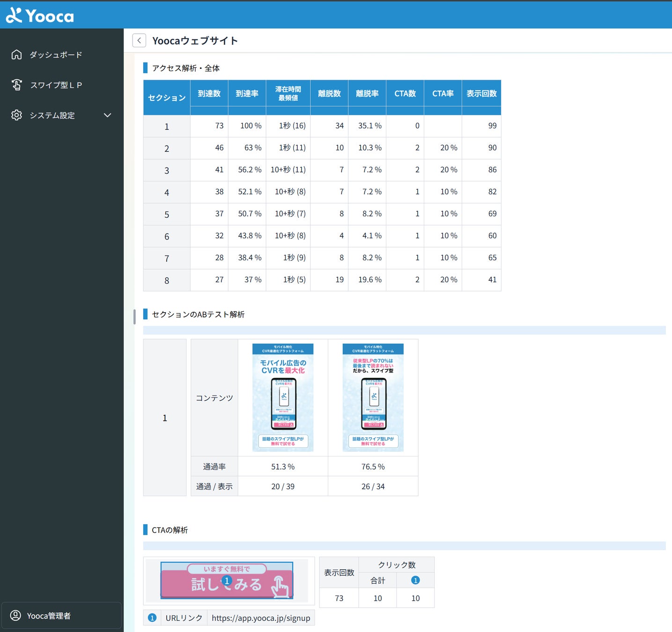This screenshot has height=632, width=672.
Task: Open the Yooca管理者 account menu
Action: click(61, 615)
